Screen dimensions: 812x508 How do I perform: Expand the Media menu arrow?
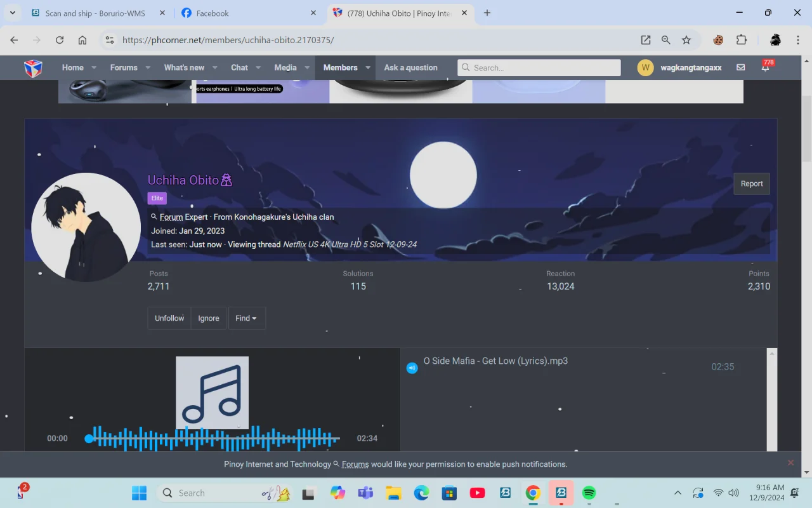[x=307, y=67]
